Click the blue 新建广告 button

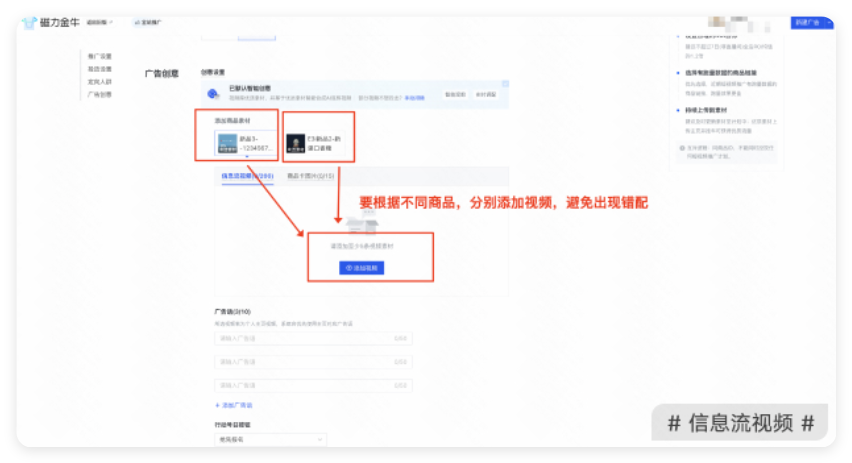807,22
